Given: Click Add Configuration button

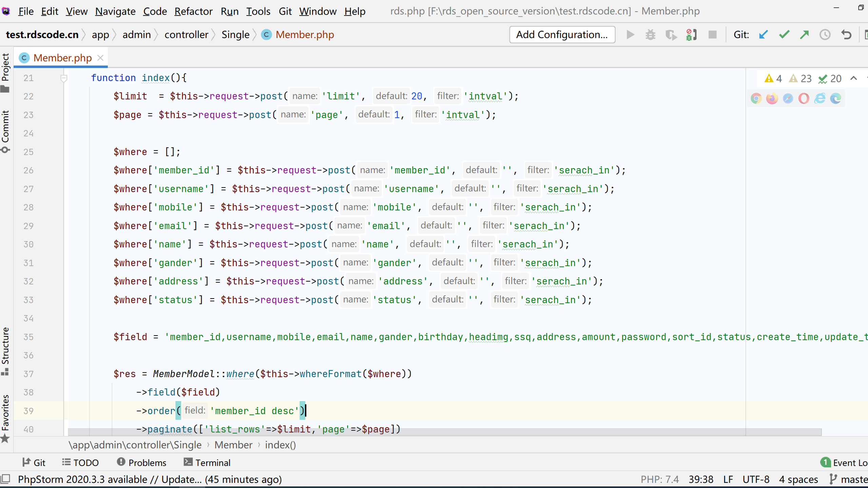Looking at the screenshot, I should pos(562,35).
